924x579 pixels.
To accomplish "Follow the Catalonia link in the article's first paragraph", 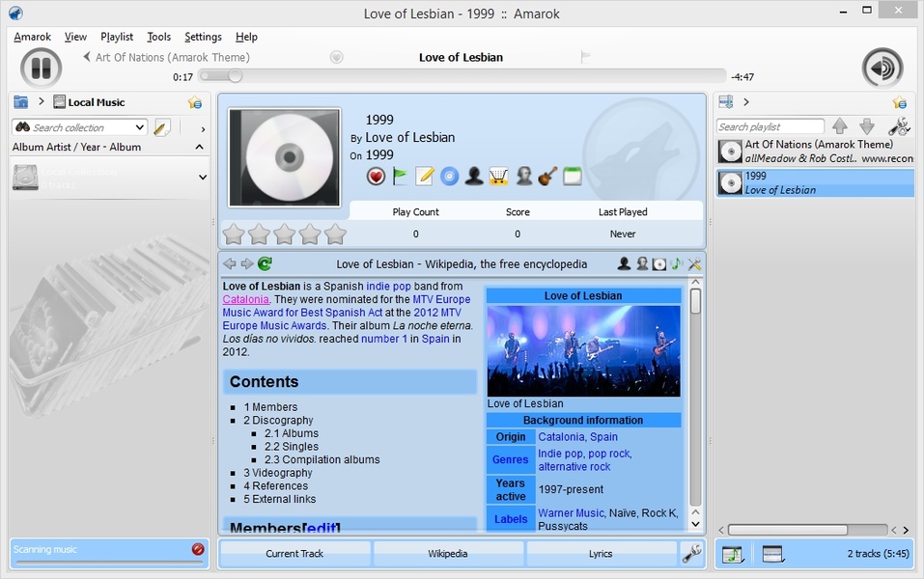I will click(246, 299).
